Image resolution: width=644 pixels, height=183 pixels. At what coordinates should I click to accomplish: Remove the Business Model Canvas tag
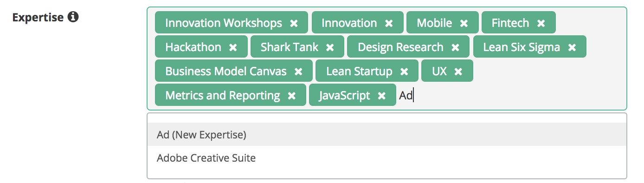(298, 72)
